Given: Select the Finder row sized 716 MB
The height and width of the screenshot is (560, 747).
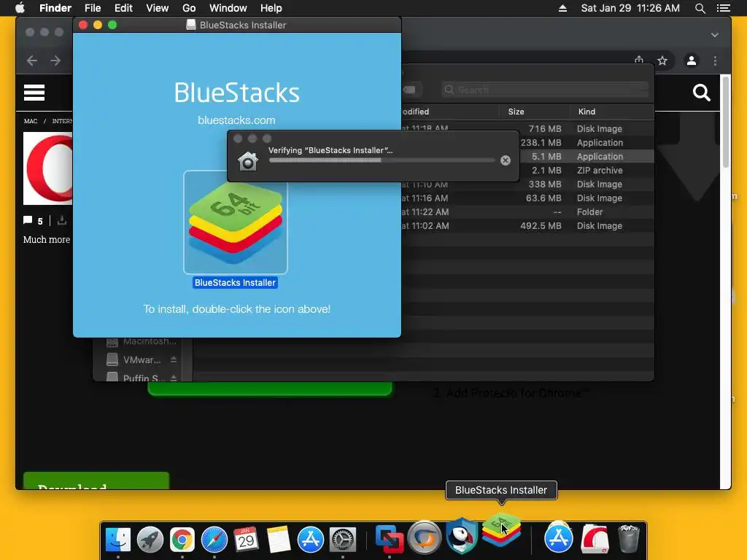Looking at the screenshot, I should [x=527, y=129].
